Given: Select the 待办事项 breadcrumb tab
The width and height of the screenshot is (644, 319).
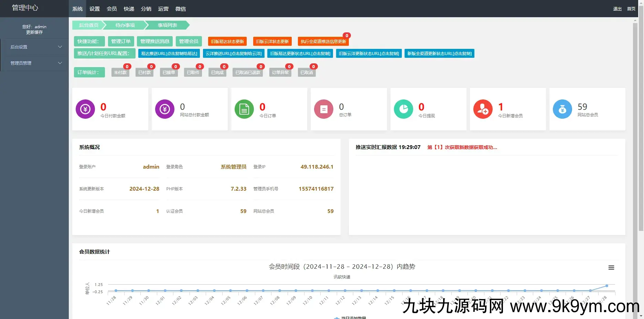Looking at the screenshot, I should pyautogui.click(x=125, y=25).
